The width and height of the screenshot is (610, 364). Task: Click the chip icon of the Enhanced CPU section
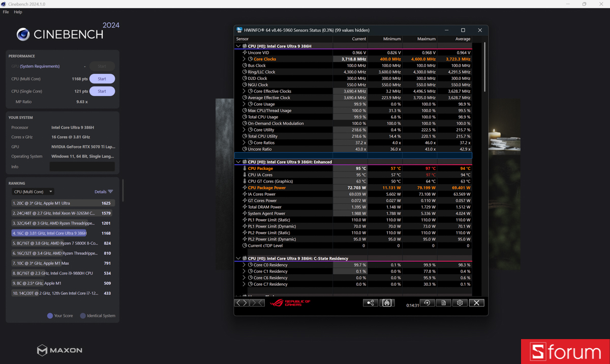coord(245,162)
